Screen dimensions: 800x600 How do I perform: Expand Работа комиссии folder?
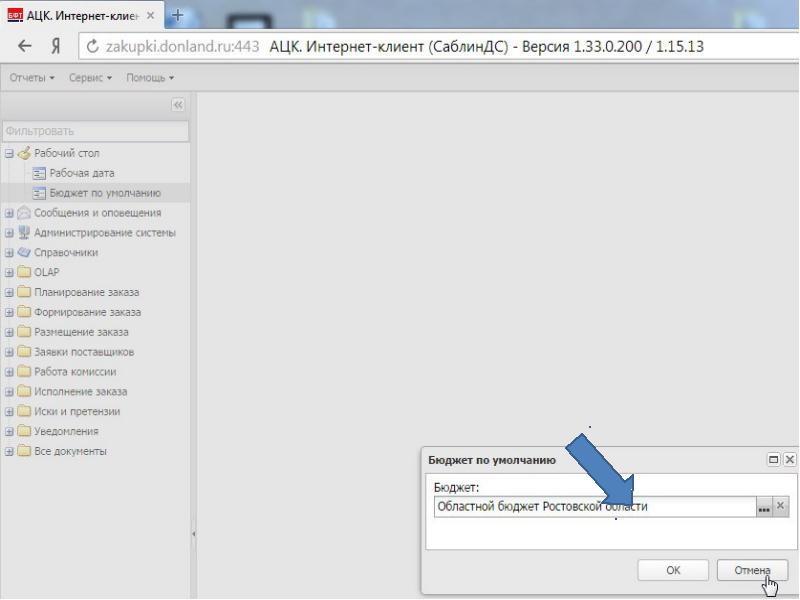pyautogui.click(x=9, y=372)
